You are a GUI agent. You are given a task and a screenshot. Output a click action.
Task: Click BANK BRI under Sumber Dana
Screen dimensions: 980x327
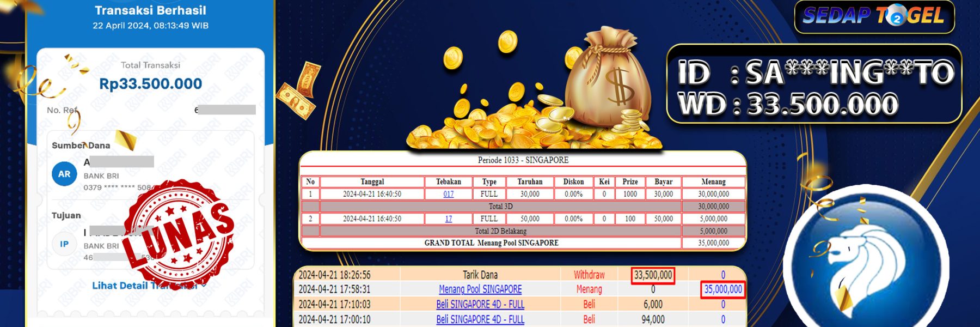(101, 176)
